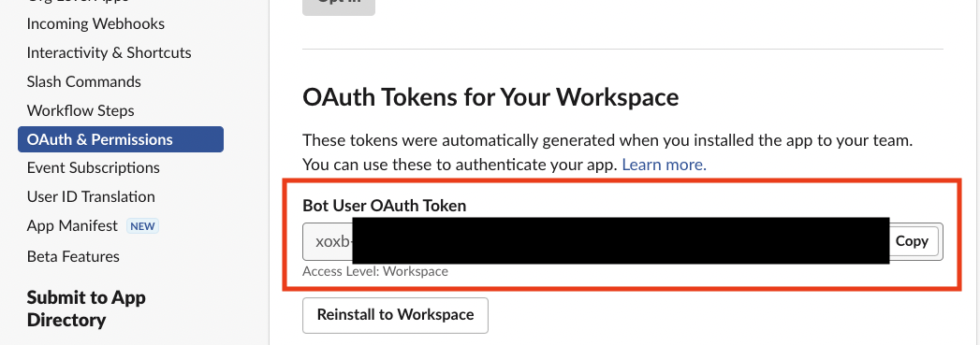Click the NEW badge beside App Manifest
The height and width of the screenshot is (345, 980).
click(x=142, y=226)
